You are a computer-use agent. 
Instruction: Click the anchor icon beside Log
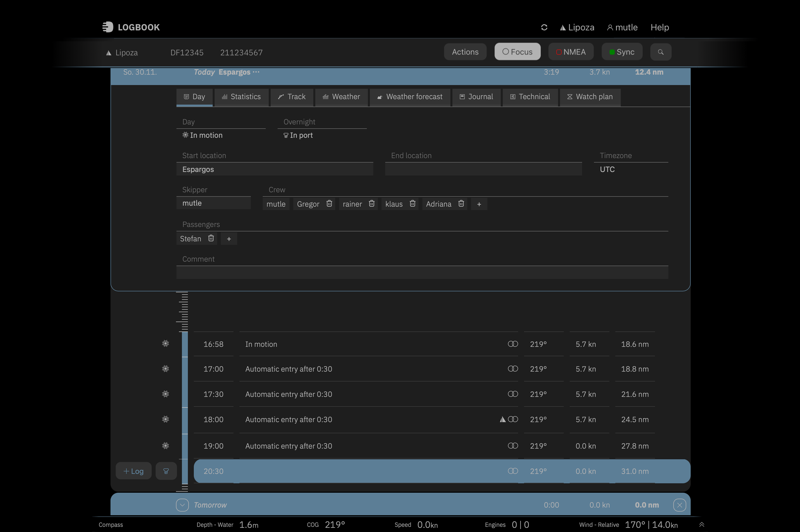click(166, 471)
